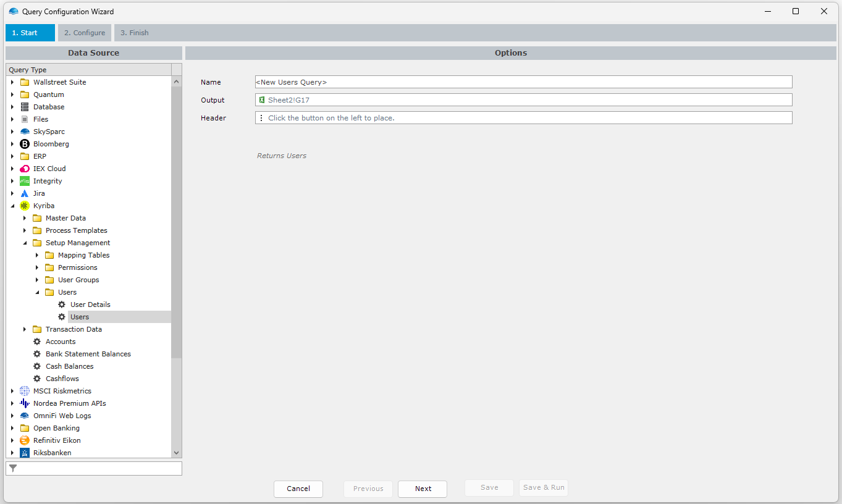Click the Database icon
Screen dimensions: 842x504
[x=25, y=107]
